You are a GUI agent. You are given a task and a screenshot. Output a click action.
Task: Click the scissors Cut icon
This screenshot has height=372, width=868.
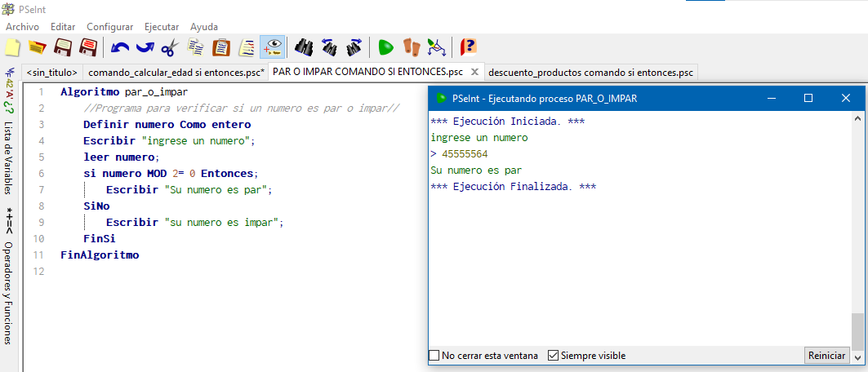(x=169, y=47)
